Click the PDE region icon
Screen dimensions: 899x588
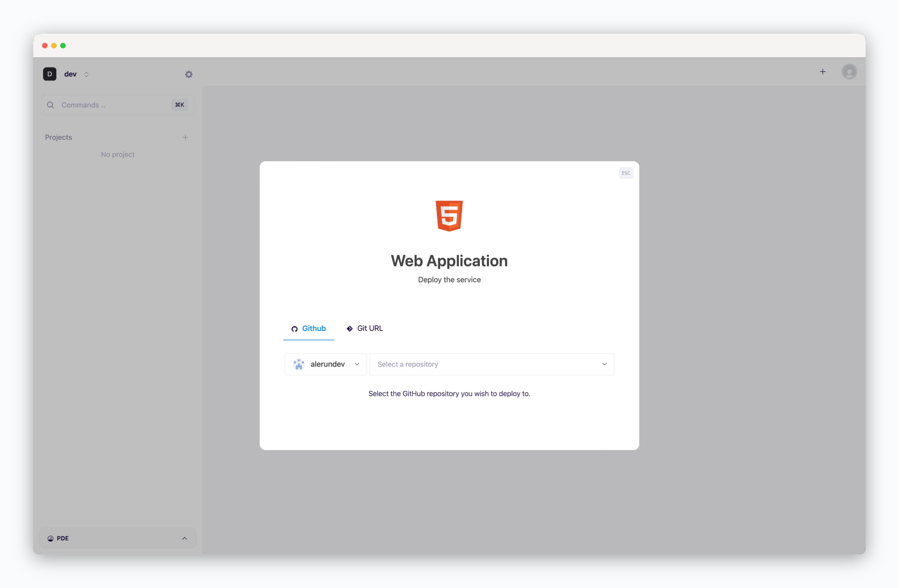(50, 538)
